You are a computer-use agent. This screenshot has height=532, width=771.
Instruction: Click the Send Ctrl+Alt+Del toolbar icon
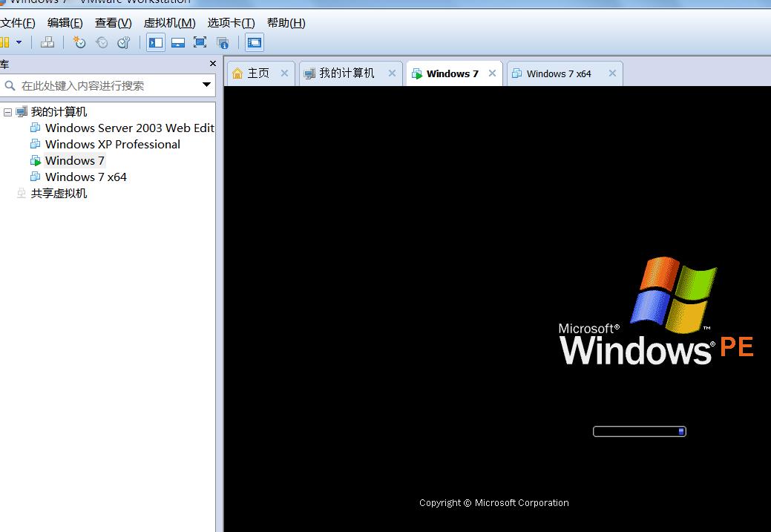(47, 42)
